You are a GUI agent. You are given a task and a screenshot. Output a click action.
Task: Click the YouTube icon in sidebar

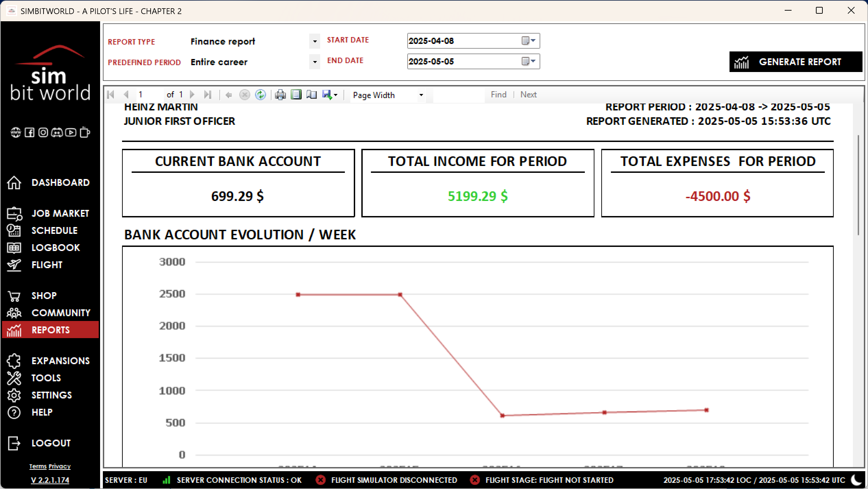(x=71, y=132)
